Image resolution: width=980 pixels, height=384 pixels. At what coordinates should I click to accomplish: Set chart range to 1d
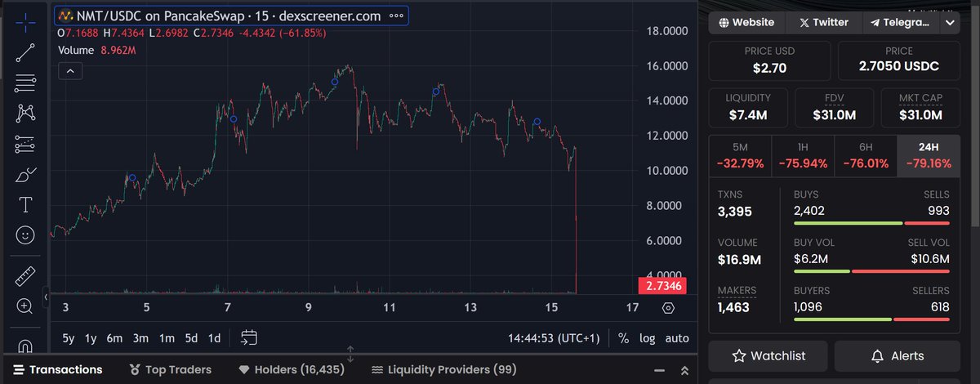tap(214, 338)
